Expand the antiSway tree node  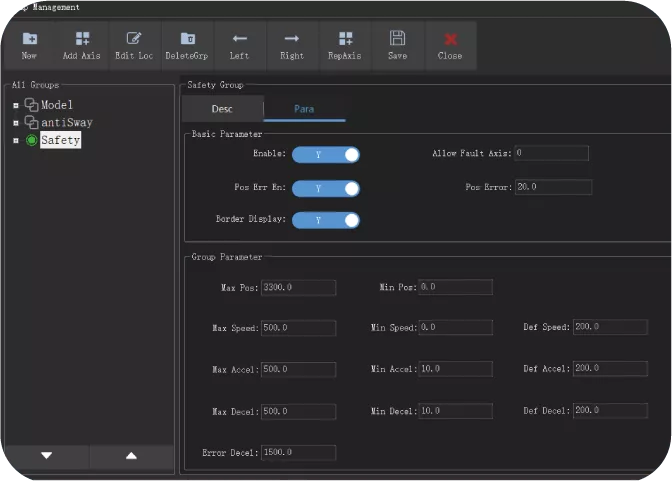[16, 123]
